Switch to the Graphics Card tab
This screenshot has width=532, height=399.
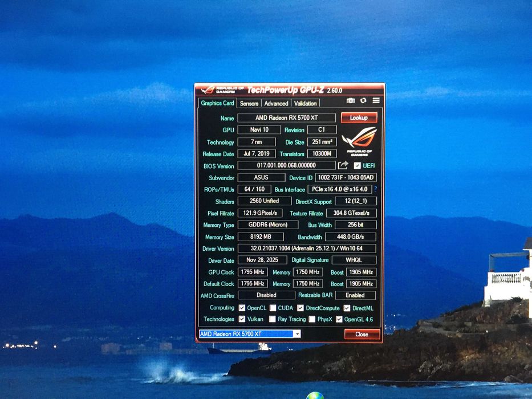click(x=217, y=103)
